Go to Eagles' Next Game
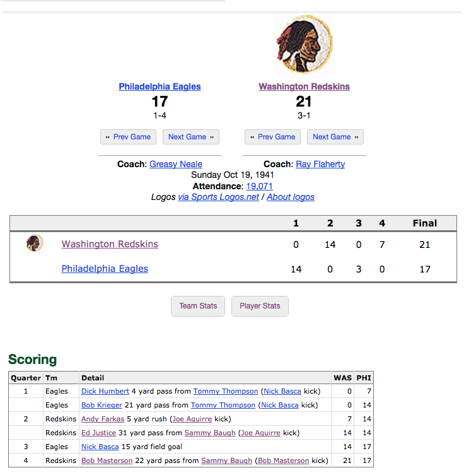476x475 pixels. (191, 137)
